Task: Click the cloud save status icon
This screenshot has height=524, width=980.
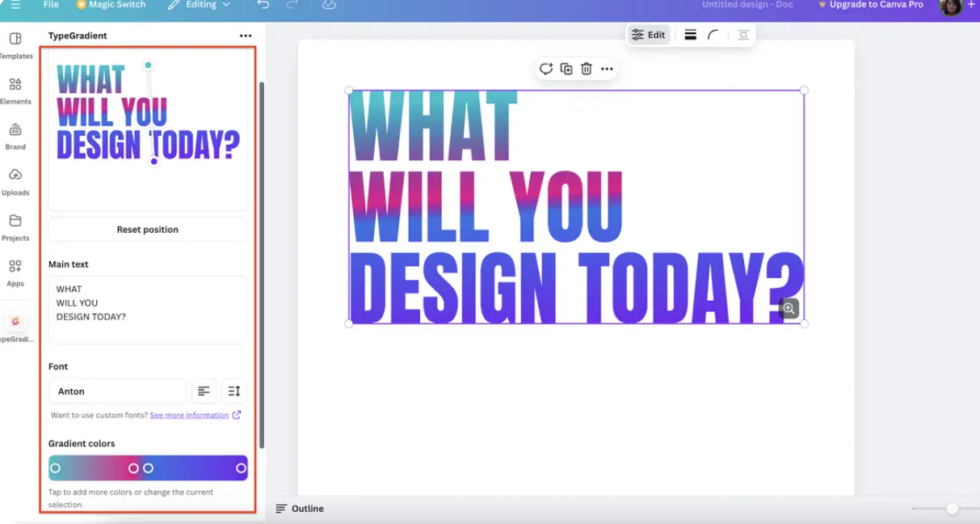Action: point(329,5)
